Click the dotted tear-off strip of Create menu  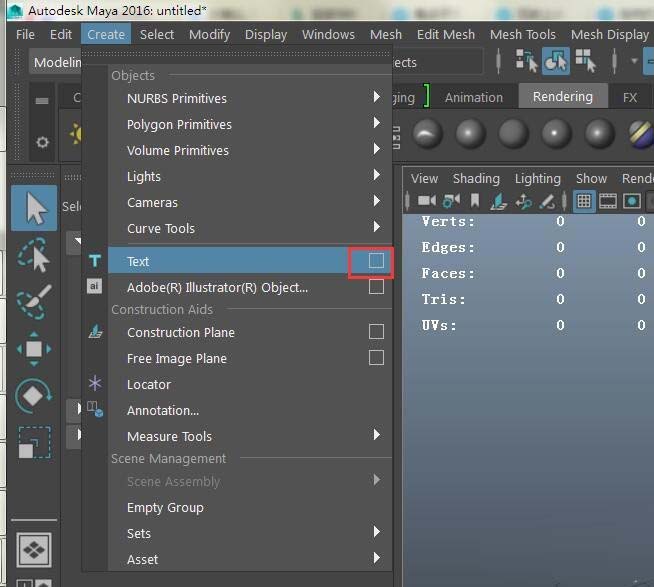[x=236, y=54]
